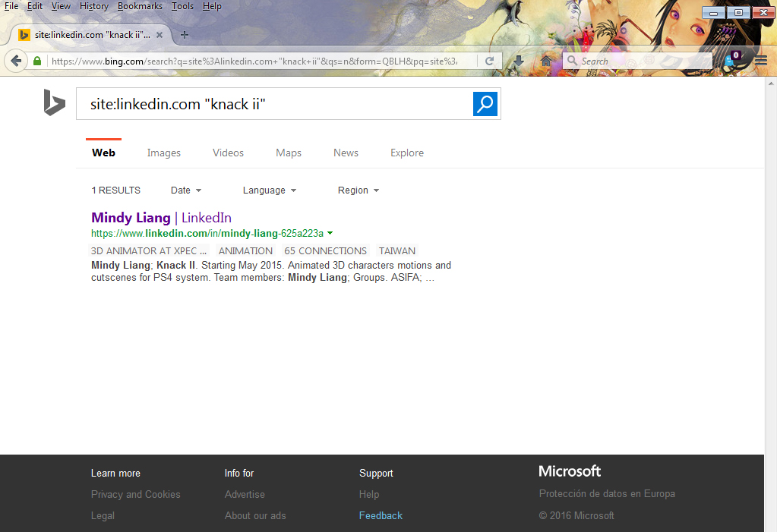Click the About our ads link

point(255,515)
